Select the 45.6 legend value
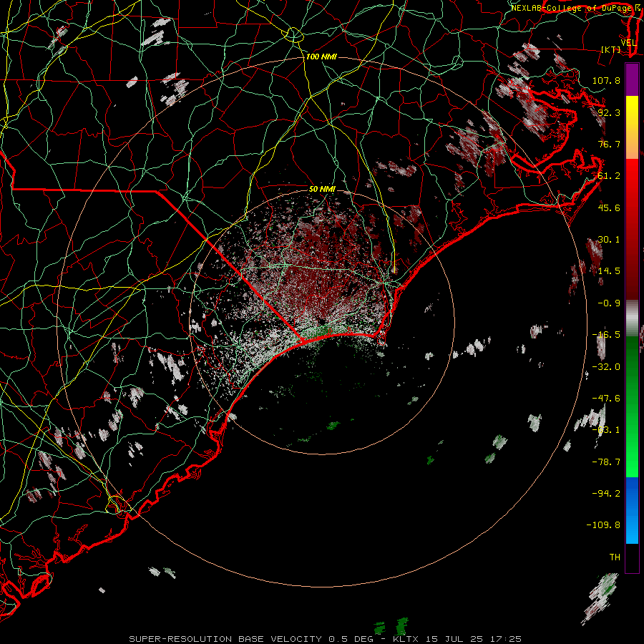 pos(609,208)
